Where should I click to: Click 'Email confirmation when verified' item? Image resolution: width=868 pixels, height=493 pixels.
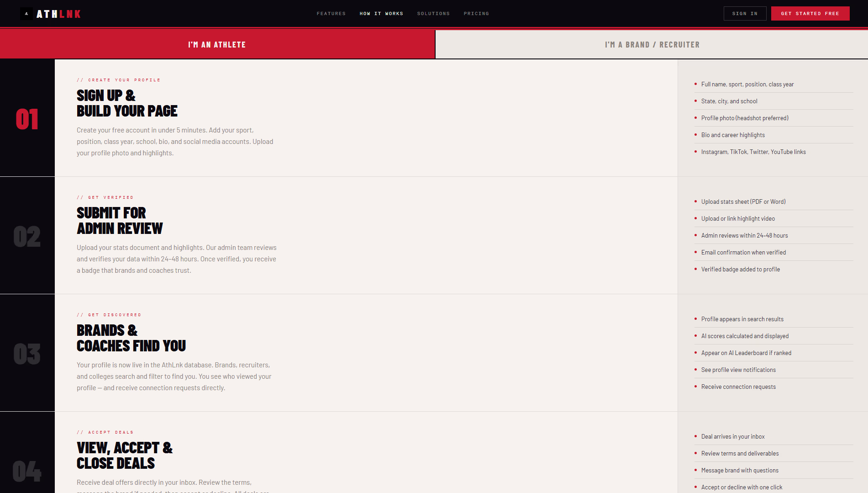pyautogui.click(x=743, y=253)
